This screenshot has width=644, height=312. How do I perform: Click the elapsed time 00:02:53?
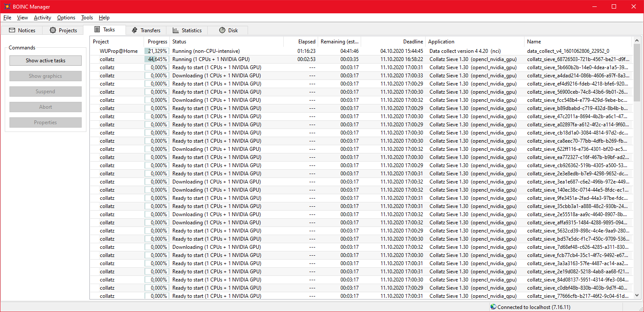307,59
